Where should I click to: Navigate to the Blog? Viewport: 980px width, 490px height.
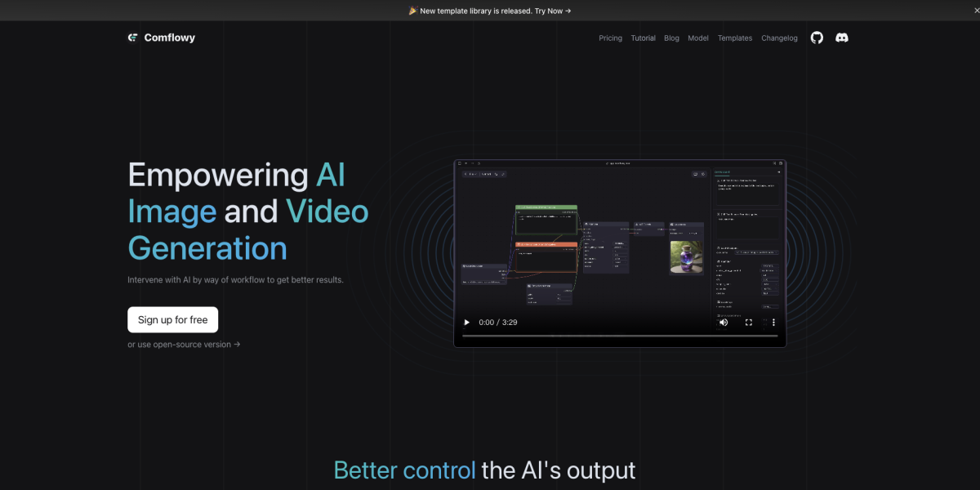pos(671,38)
